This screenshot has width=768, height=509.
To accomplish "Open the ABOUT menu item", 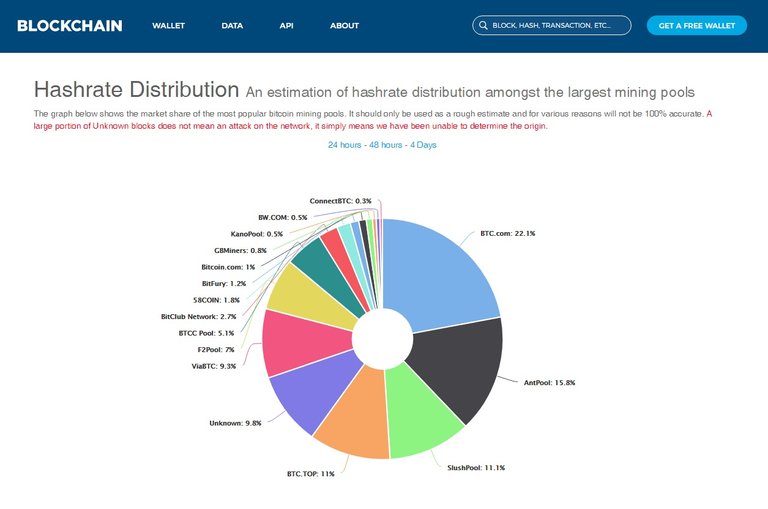I will pyautogui.click(x=344, y=25).
